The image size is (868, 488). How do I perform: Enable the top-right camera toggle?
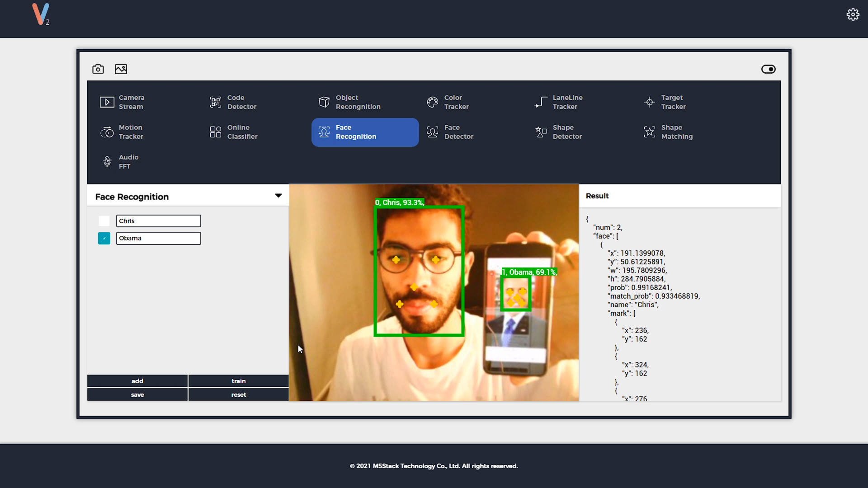(x=769, y=69)
